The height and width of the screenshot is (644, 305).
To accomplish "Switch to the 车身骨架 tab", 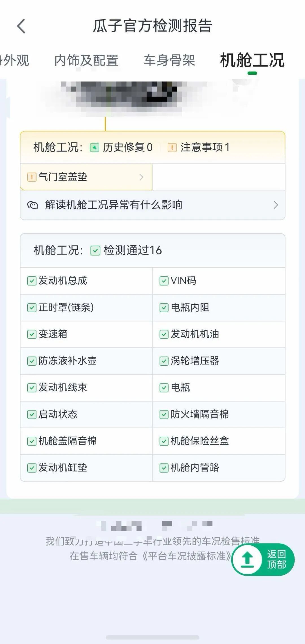I will (169, 60).
